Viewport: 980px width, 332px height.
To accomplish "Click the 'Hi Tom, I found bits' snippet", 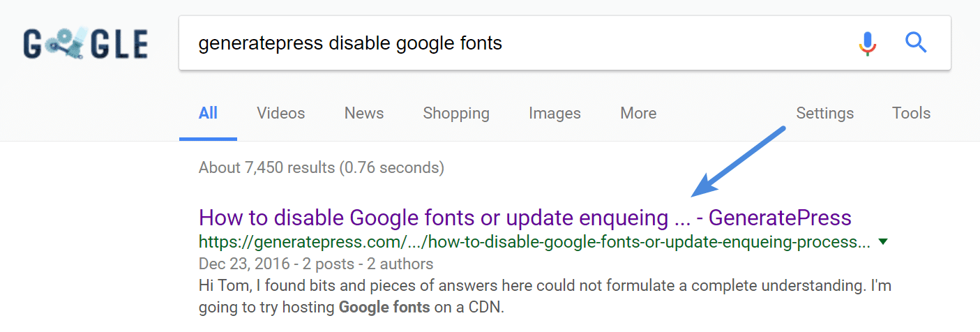I will (545, 296).
